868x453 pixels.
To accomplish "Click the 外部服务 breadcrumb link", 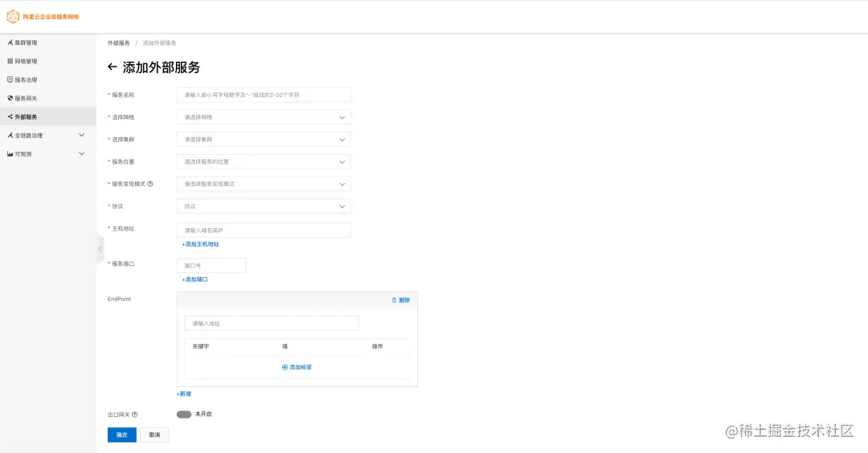I will coord(118,43).
